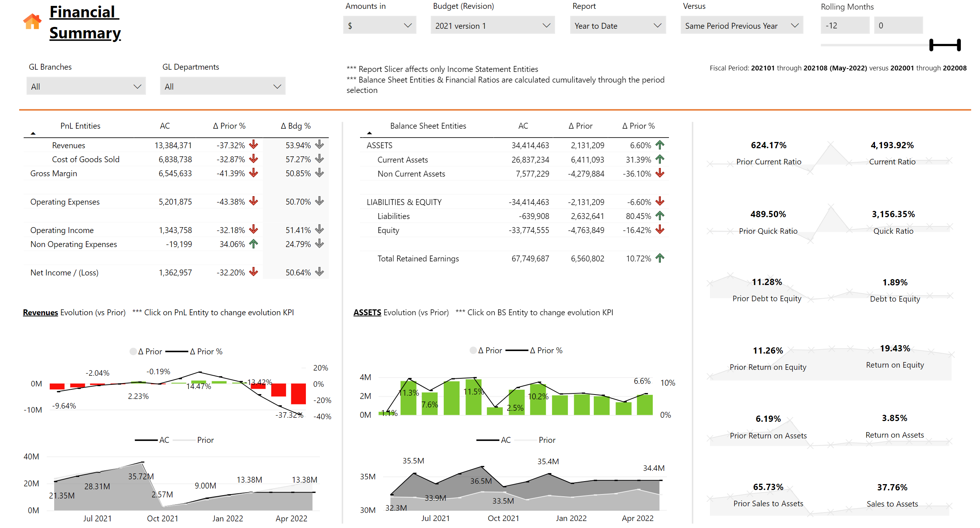The image size is (980, 528).
Task: Click the ASSETS link to change evolution KPI
Action: 367,312
